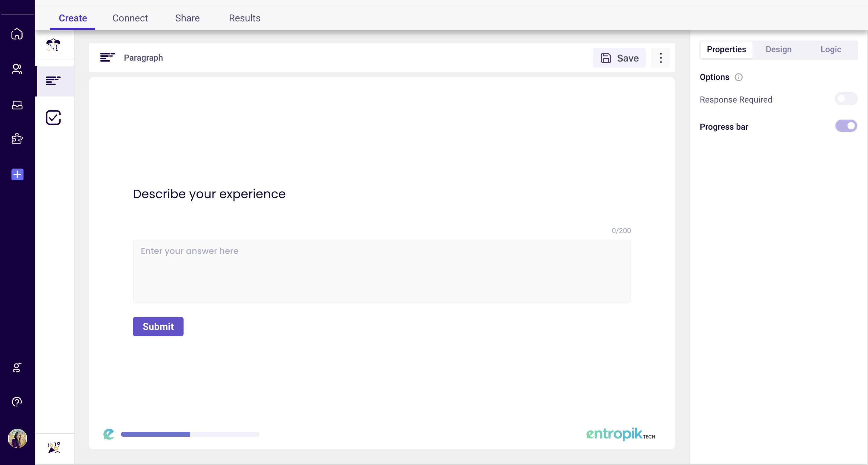
Task: Open the Users icon in sidebar
Action: pos(17,69)
